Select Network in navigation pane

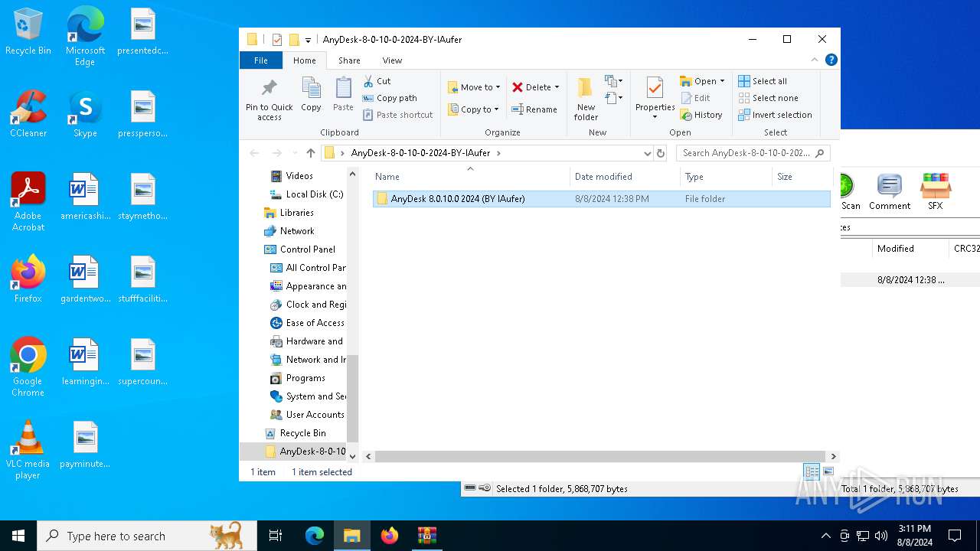pyautogui.click(x=289, y=231)
